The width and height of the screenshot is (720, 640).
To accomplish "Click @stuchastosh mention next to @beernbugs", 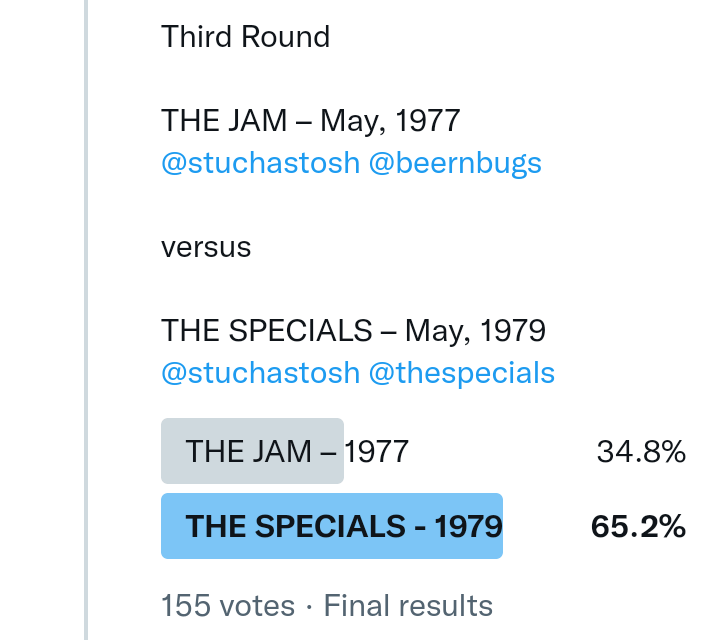I will [260, 163].
